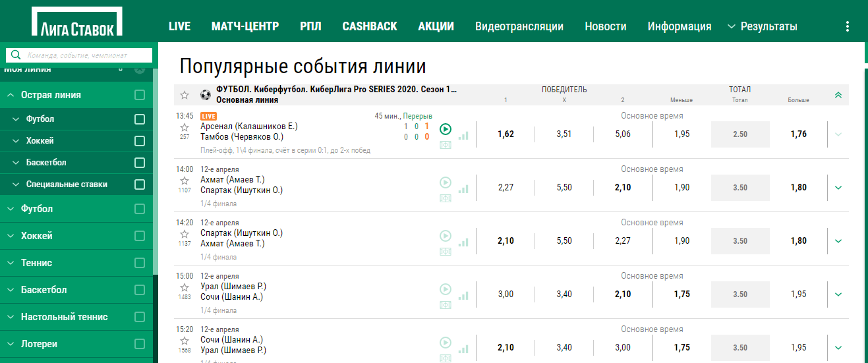
Task: Play video for 15:20 Сочи vs Урал
Action: 446,343
